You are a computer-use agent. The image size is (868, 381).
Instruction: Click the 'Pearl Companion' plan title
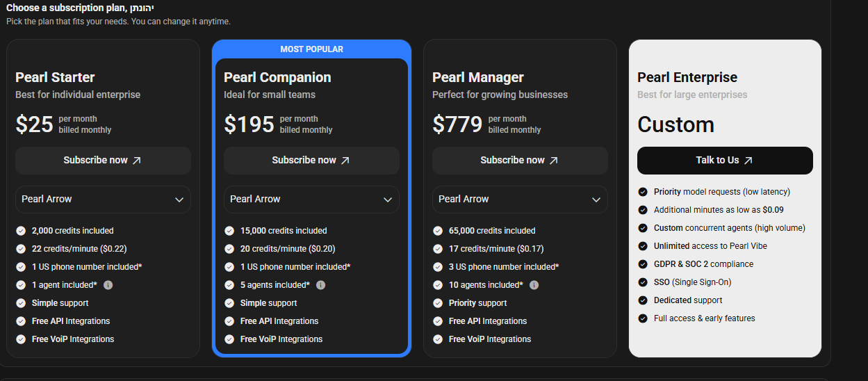[277, 77]
